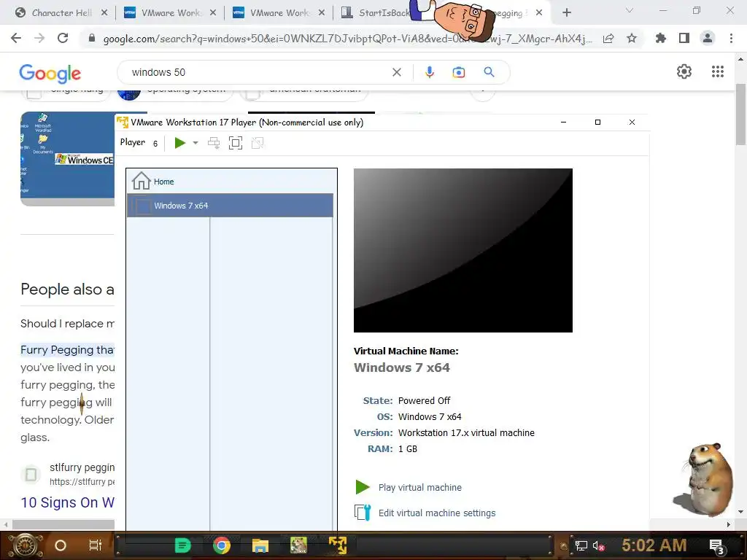Open the Player menu in VMware
Viewport: 747px width, 560px height.
[x=133, y=142]
